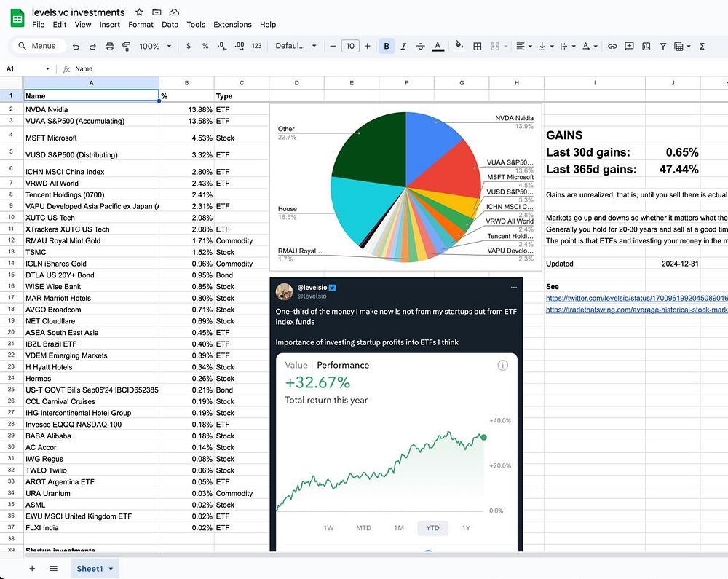This screenshot has width=728, height=579.
Task: Click the Print icon
Action: click(110, 46)
